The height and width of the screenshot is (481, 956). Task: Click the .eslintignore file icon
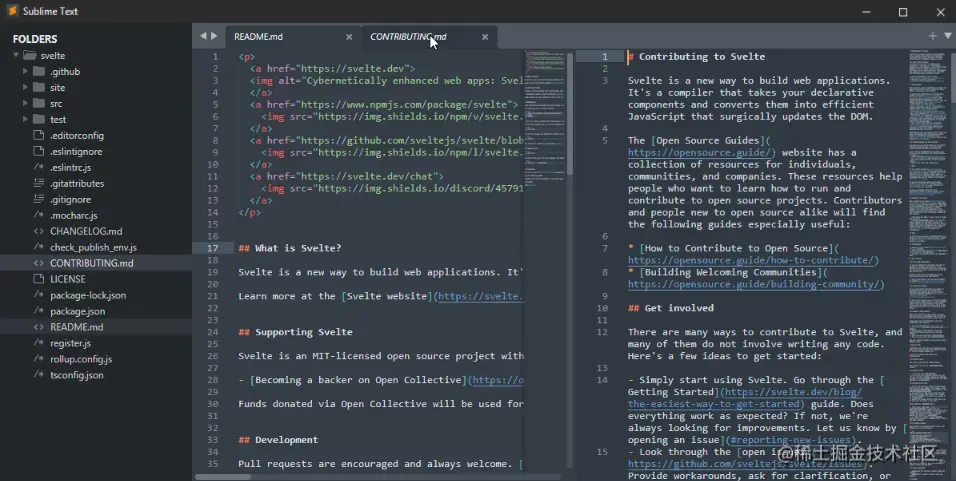pyautogui.click(x=39, y=151)
